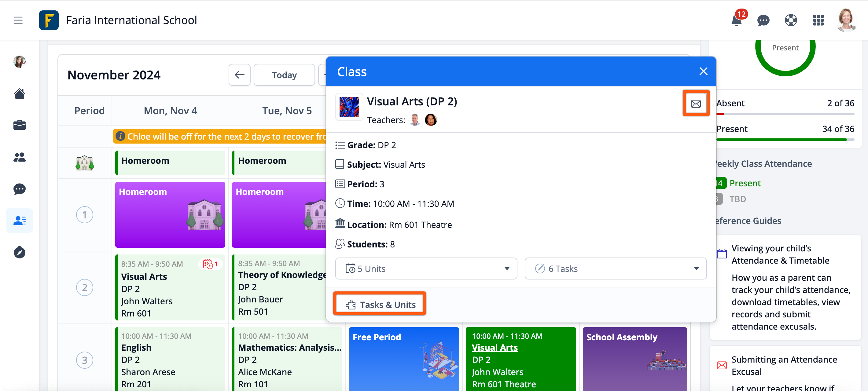Go to Home in the sidebar
This screenshot has height=391, width=868.
(20, 93)
